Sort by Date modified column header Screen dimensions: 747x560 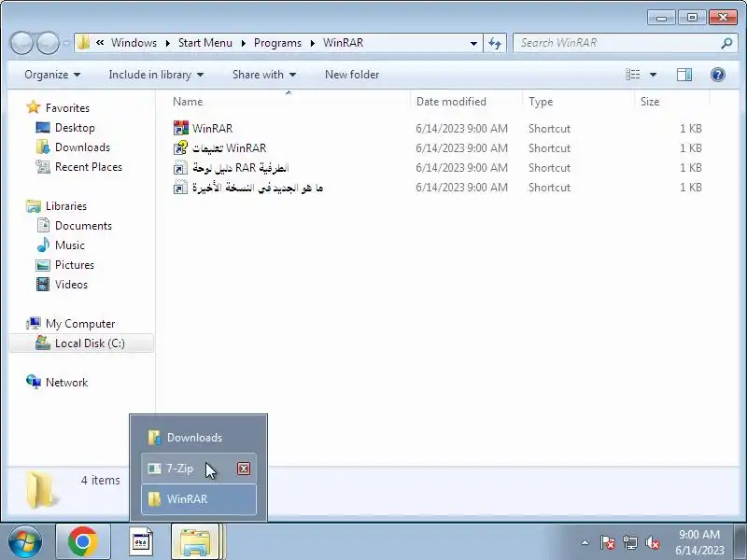pos(466,102)
